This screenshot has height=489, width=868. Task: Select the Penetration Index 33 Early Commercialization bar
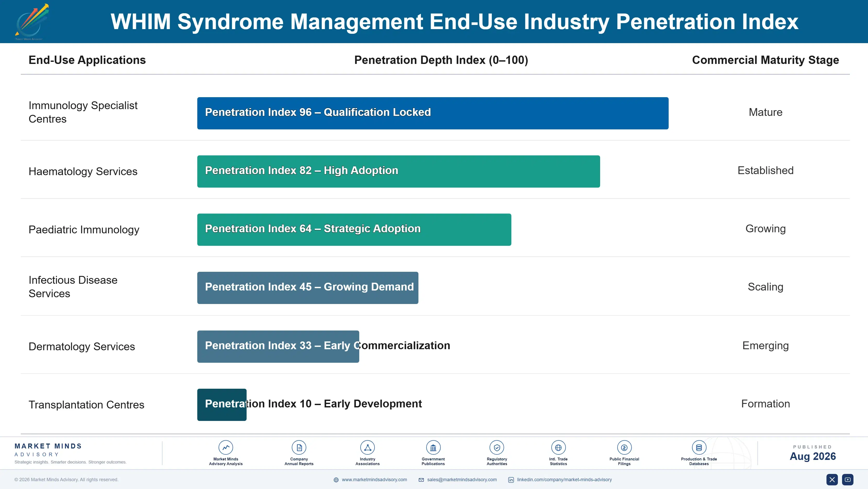pyautogui.click(x=278, y=347)
